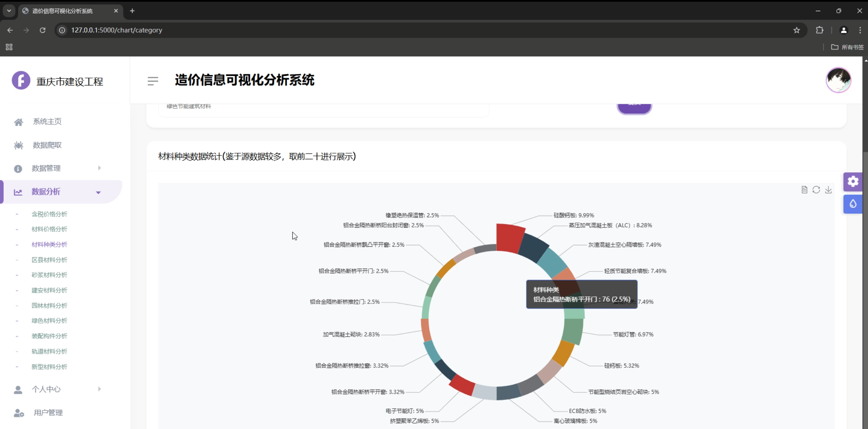Click the 节能灯管: 6.97% label
The height and width of the screenshot is (429, 868).
click(633, 334)
